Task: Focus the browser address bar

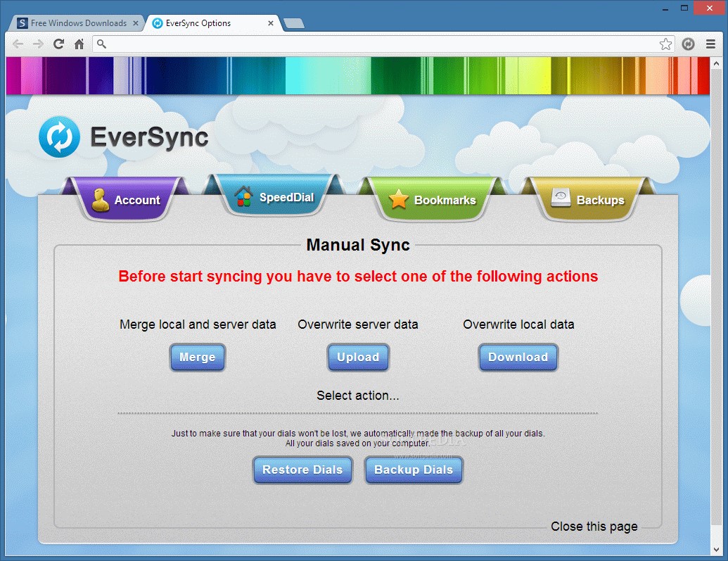Action: pos(380,44)
